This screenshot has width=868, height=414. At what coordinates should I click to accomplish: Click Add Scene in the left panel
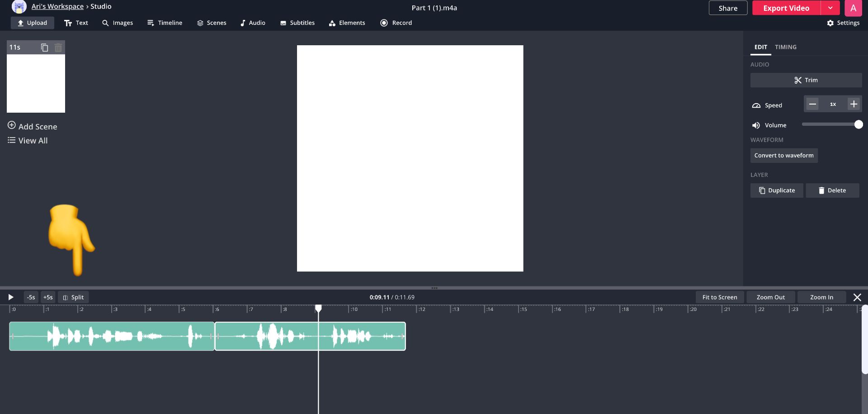click(x=33, y=127)
